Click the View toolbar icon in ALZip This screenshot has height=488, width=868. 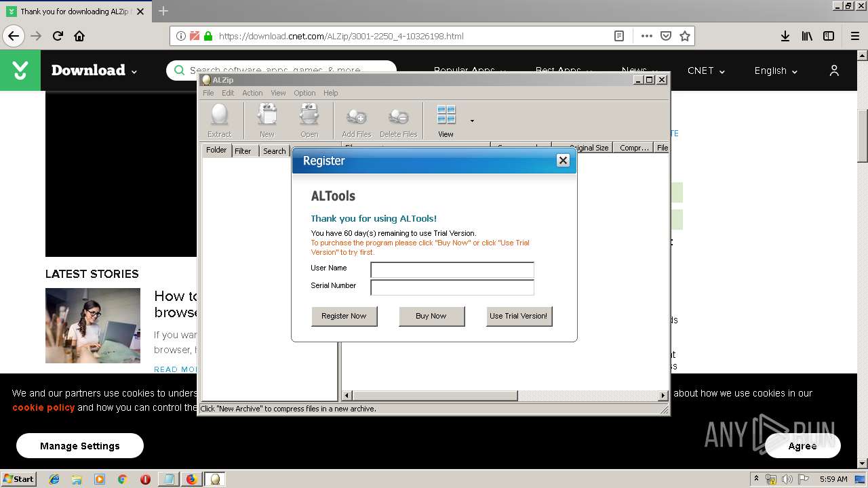[446, 121]
